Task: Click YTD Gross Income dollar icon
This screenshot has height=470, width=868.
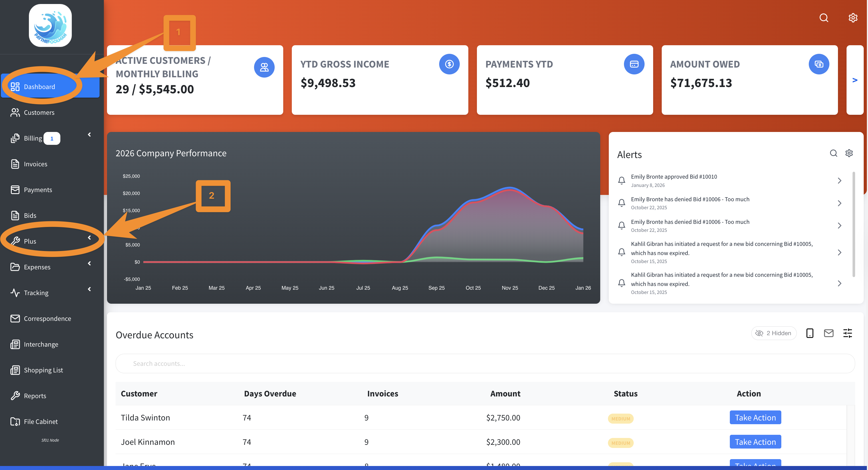Action: coord(449,64)
